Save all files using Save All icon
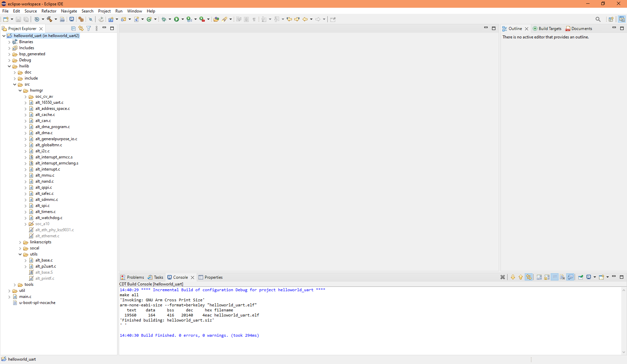The width and height of the screenshot is (627, 364). (x=26, y=19)
